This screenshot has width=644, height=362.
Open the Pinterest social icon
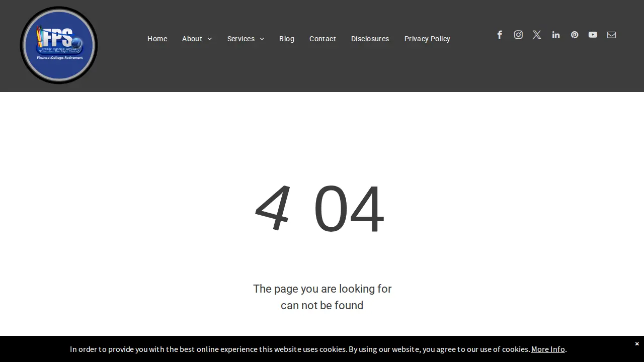point(574,35)
